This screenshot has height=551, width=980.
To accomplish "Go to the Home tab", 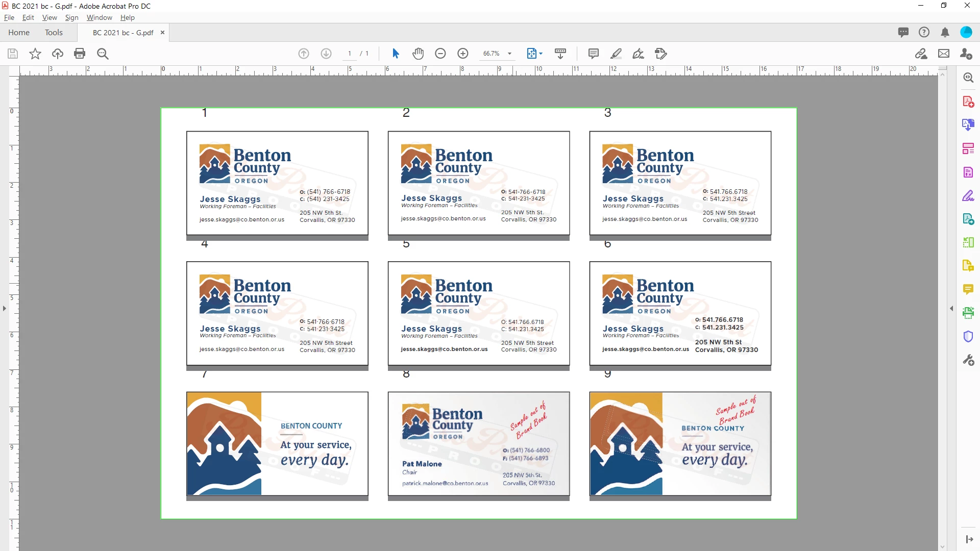I will [19, 33].
